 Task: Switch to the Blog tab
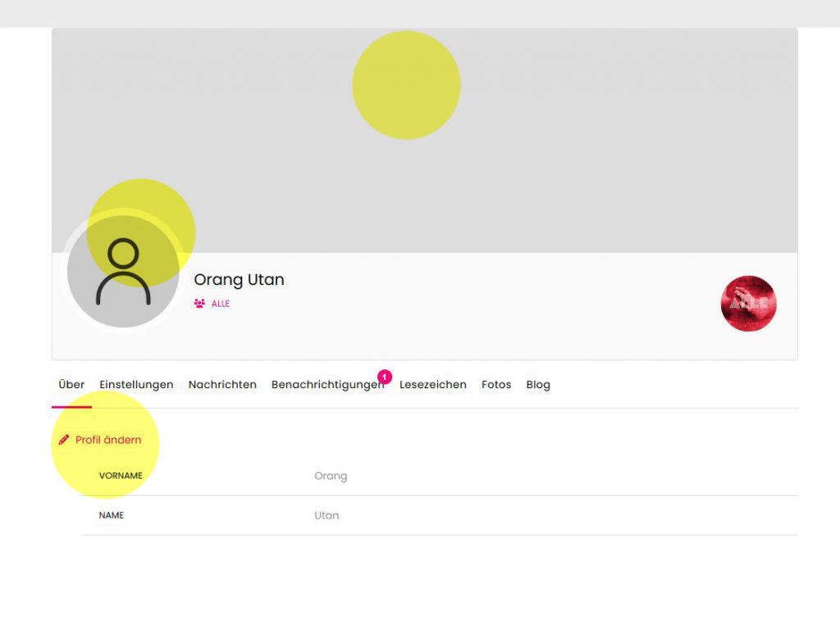pos(538,385)
